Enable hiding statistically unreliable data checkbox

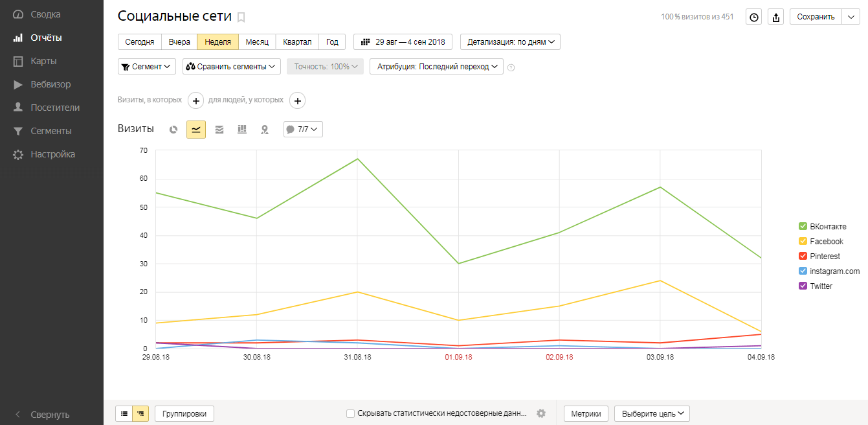[x=350, y=413]
